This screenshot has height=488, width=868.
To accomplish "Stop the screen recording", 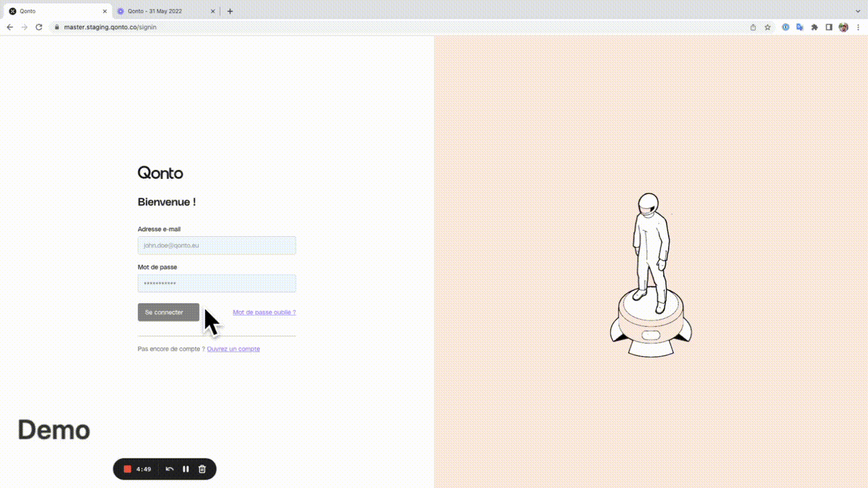I will pos(127,469).
